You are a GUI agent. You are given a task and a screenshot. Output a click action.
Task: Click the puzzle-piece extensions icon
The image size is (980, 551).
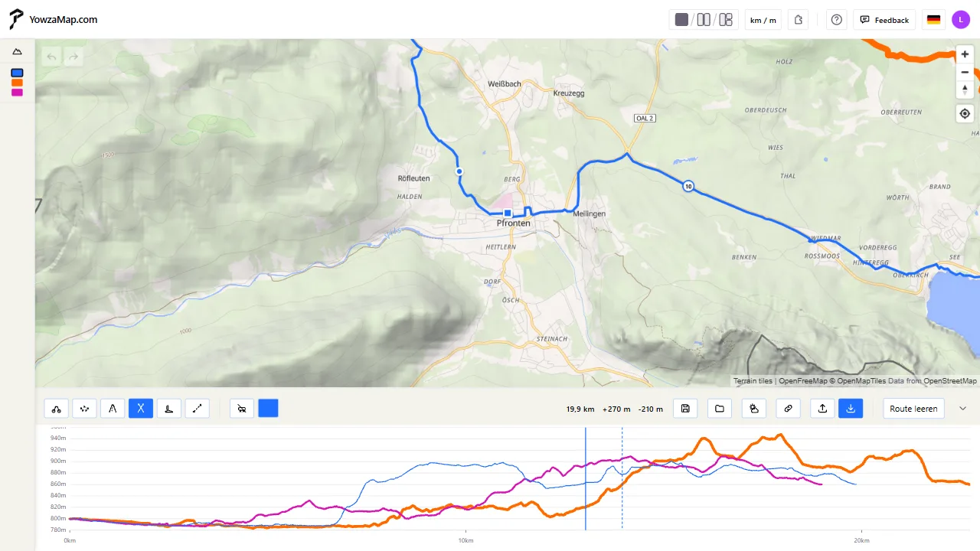coord(798,20)
